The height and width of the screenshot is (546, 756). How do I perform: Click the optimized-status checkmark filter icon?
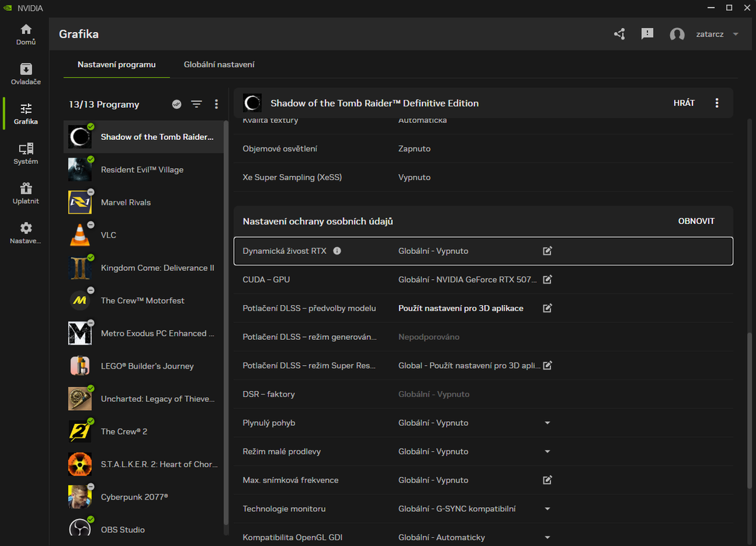point(177,104)
